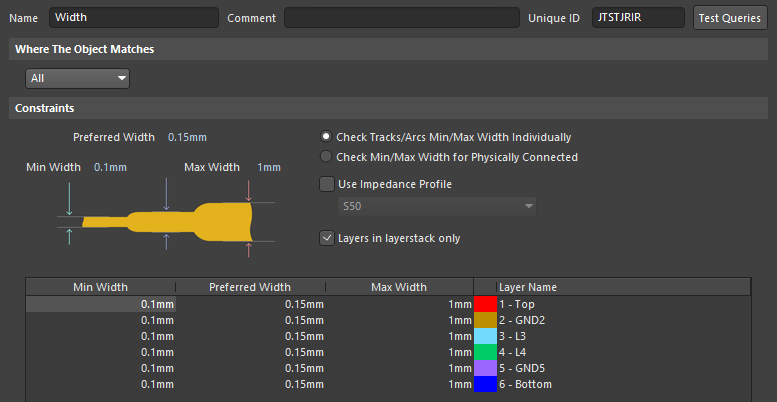Viewport: 777px width, 402px height.
Task: Click the red Top layer color swatch
Action: click(x=485, y=304)
